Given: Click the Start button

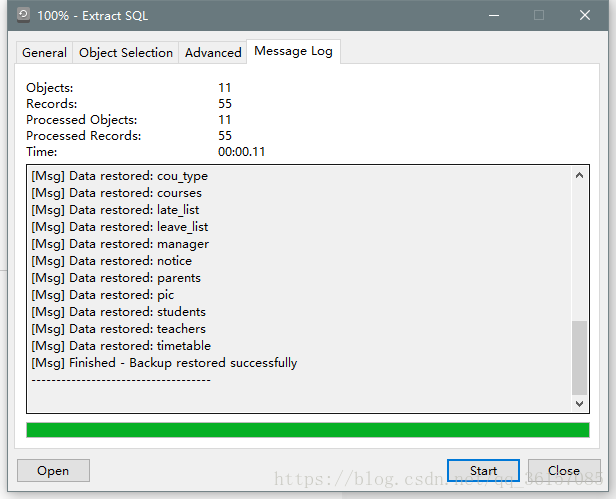Looking at the screenshot, I should pyautogui.click(x=483, y=470).
